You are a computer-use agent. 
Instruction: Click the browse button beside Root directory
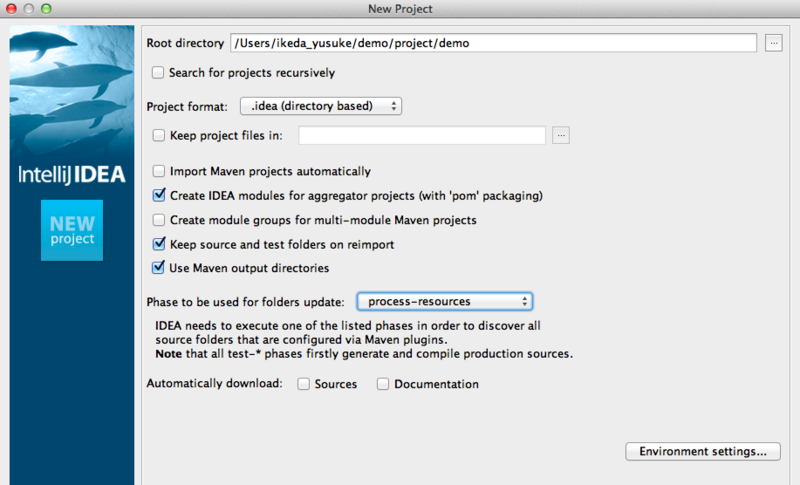pyautogui.click(x=773, y=43)
